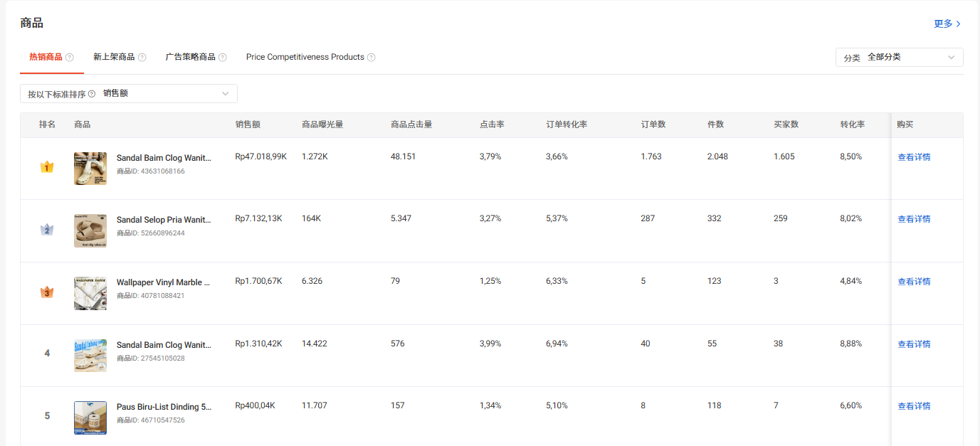
Task: Open the 分类 全部分类 dropdown
Action: click(900, 58)
